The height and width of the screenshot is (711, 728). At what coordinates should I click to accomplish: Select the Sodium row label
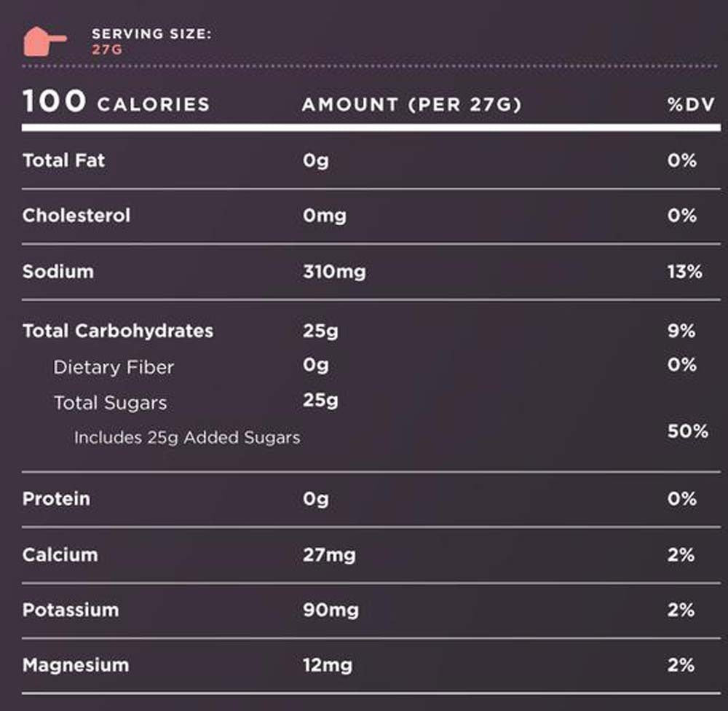click(x=58, y=272)
